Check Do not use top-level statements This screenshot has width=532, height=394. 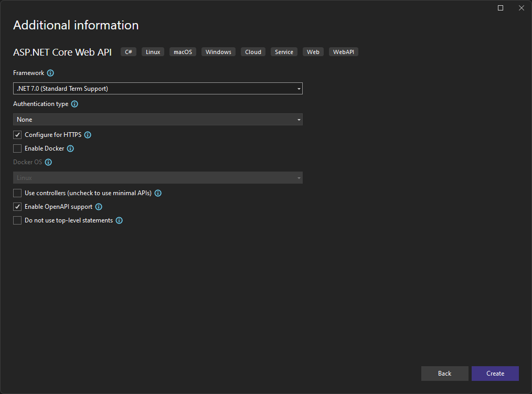(x=17, y=220)
